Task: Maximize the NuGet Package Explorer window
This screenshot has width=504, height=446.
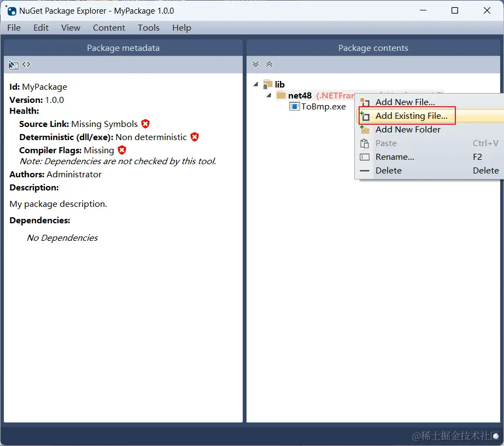Action: (454, 10)
